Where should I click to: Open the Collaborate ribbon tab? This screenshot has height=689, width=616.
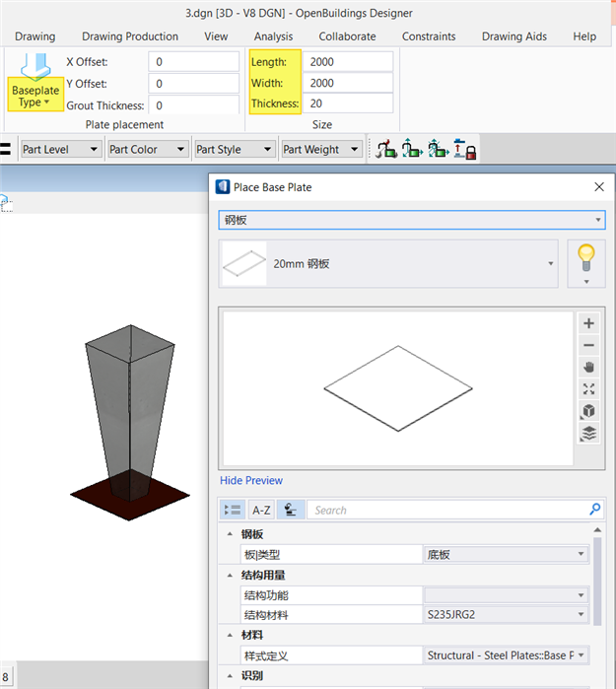coord(347,36)
